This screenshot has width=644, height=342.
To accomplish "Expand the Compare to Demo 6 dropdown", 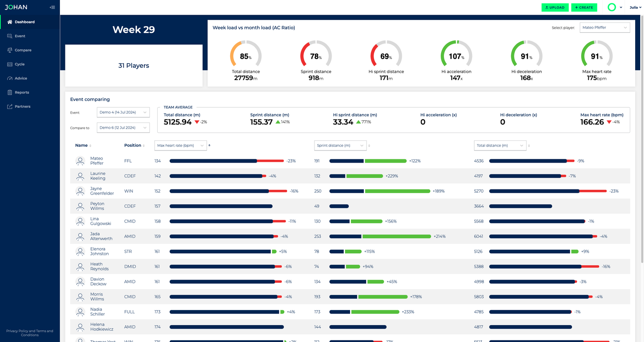I will (123, 127).
